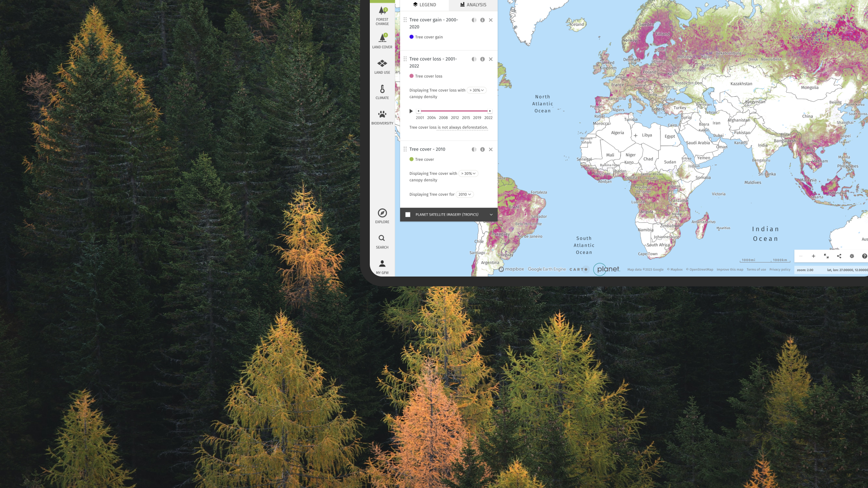Select the Land Use category icon
The height and width of the screenshot is (488, 868).
pos(382,65)
